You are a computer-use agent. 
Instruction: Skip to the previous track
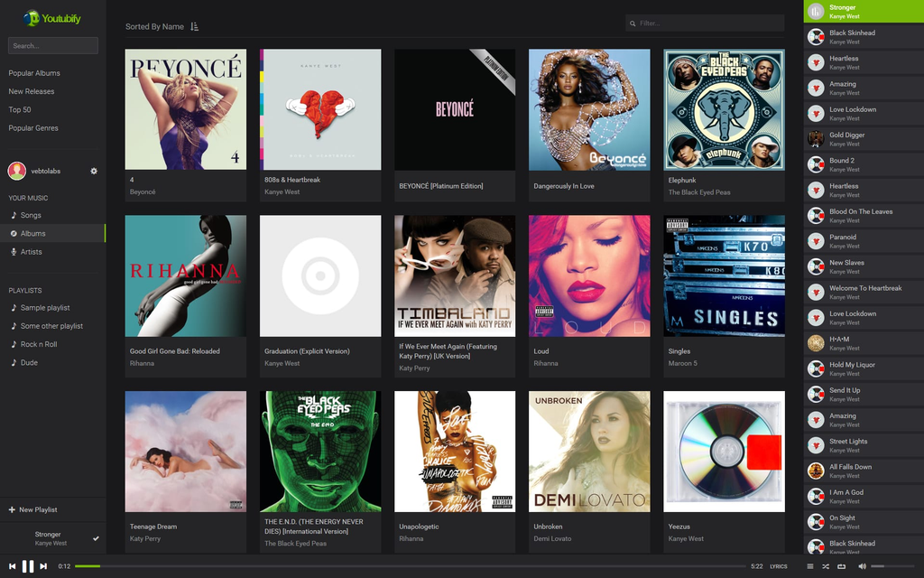(x=13, y=566)
